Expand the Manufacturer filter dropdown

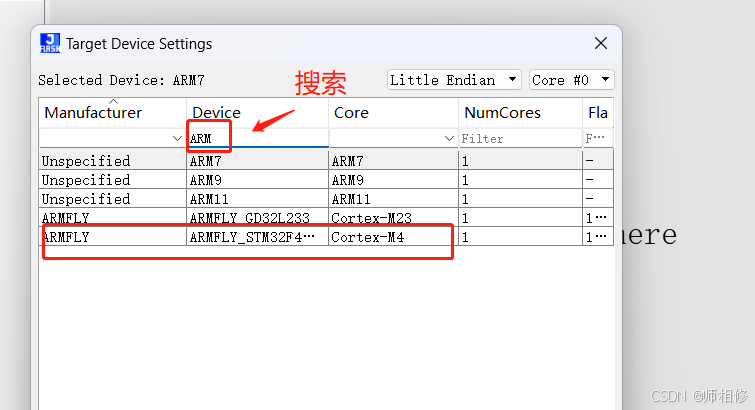(177, 139)
